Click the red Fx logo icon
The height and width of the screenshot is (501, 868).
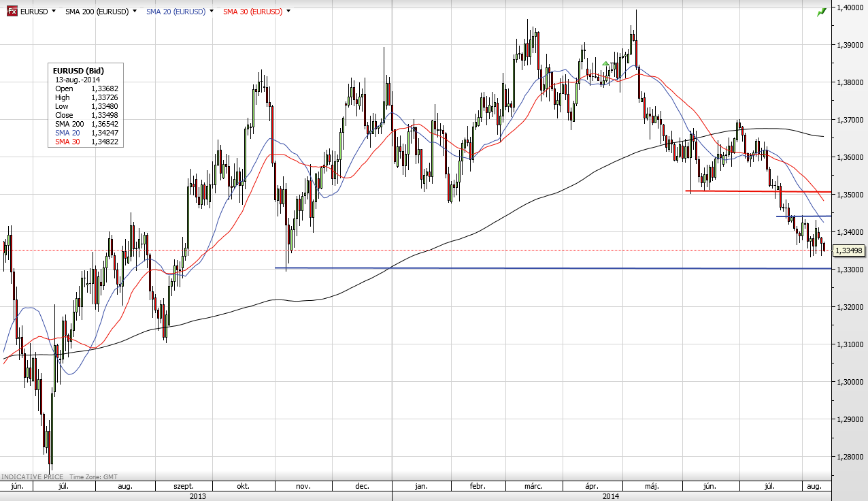coord(12,11)
